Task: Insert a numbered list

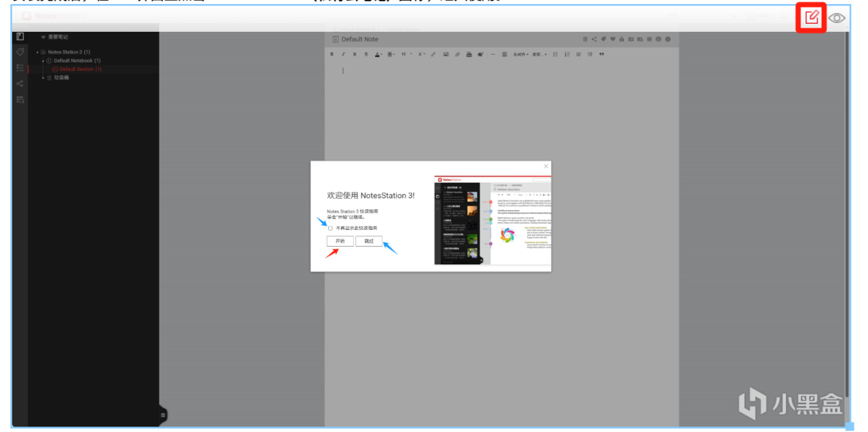Action: 568,54
